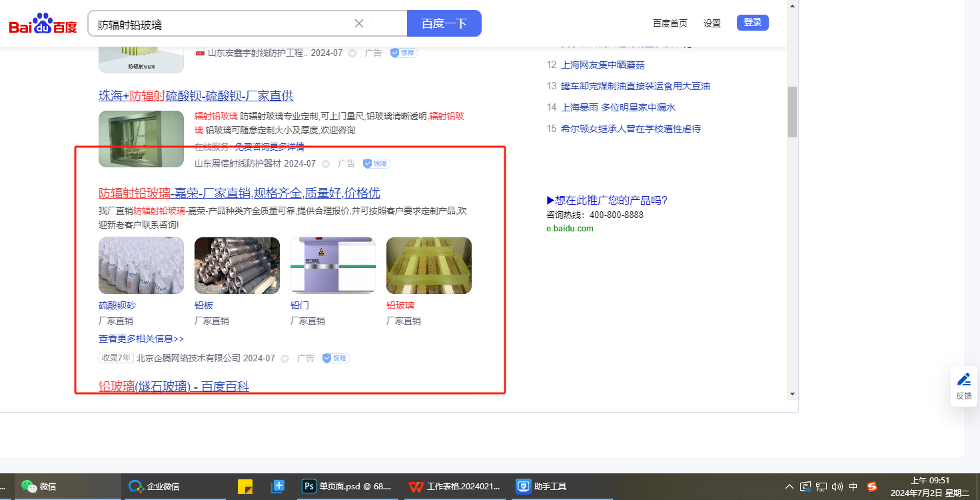
Task: Open 百度首页 link in header
Action: coord(670,23)
